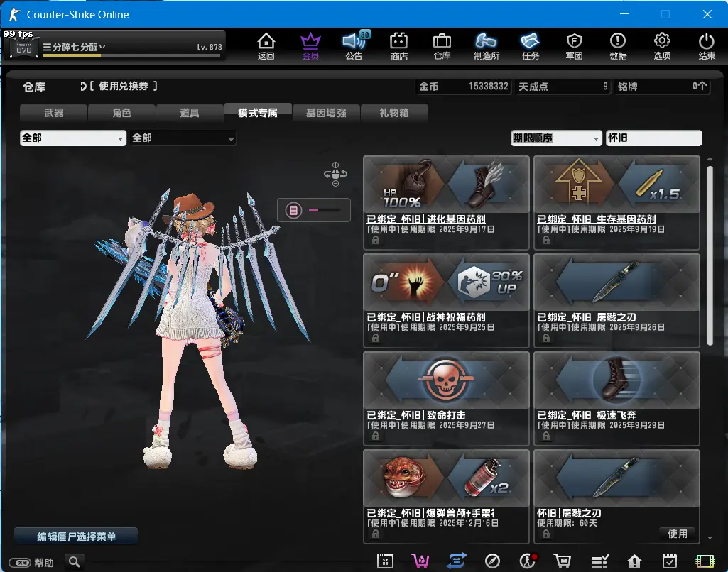Open the second dark 全部 filter dropdown
This screenshot has width=728, height=572.
[183, 138]
